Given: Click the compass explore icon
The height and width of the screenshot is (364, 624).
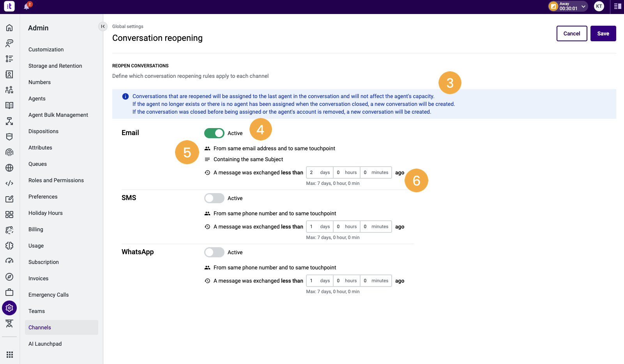Looking at the screenshot, I should pyautogui.click(x=9, y=277).
